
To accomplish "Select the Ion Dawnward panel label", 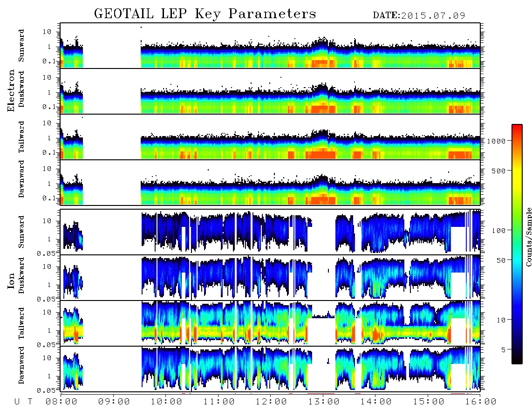I will tap(21, 365).
